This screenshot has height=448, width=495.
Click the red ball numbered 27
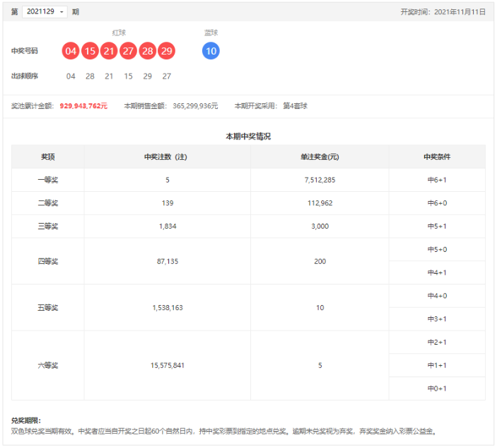coord(128,51)
